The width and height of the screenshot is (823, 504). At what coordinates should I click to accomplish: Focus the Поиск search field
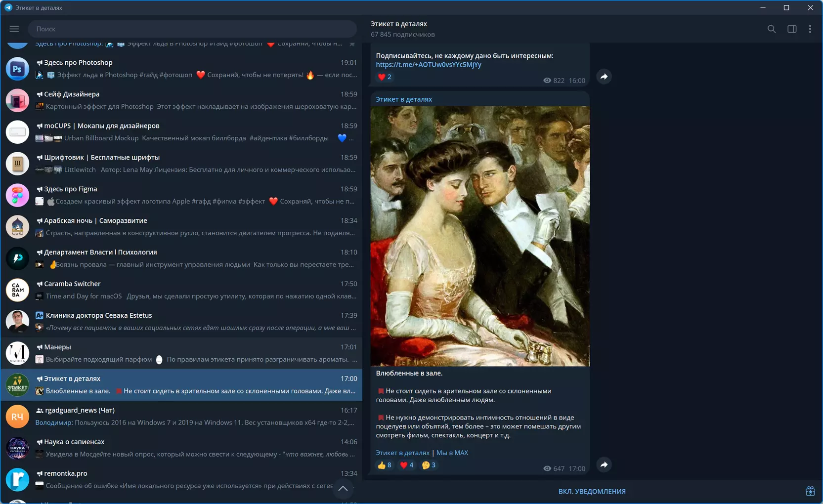[x=193, y=29]
